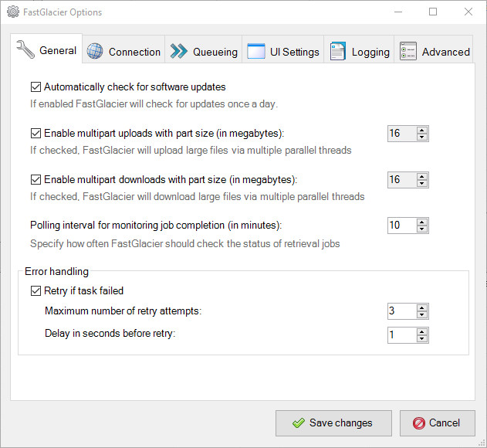Click maximum retry attempts value field
Image resolution: width=487 pixels, height=448 pixels.
(x=402, y=311)
